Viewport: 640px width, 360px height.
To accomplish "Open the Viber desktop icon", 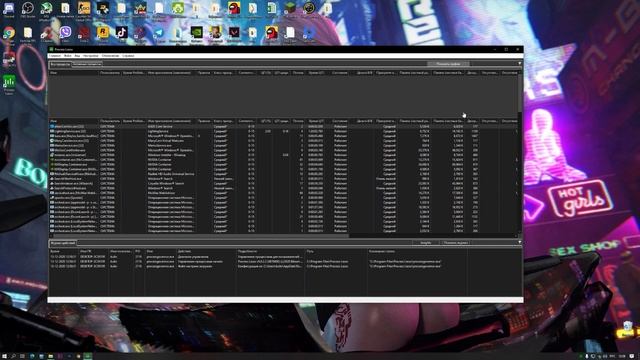I will (65, 33).
